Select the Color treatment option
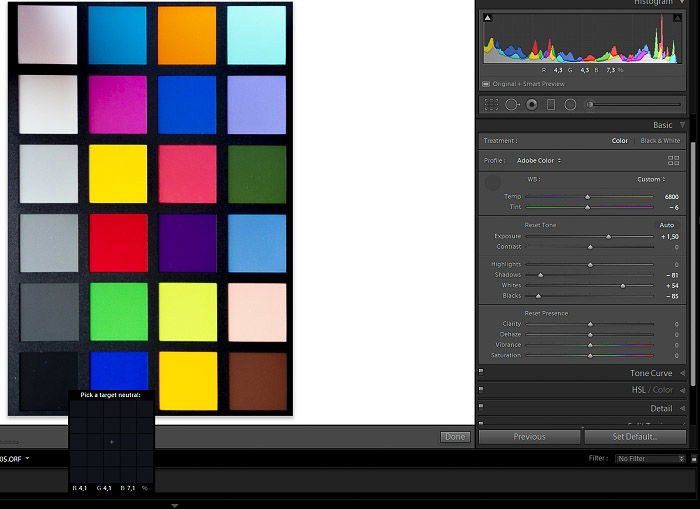Screen dimensions: 700x509 [x=620, y=141]
